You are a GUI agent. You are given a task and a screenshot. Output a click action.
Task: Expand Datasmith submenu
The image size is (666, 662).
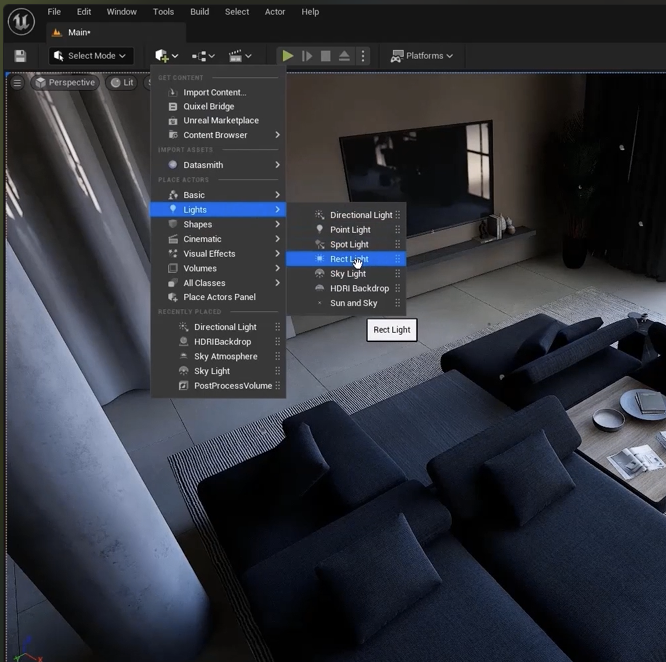click(218, 165)
